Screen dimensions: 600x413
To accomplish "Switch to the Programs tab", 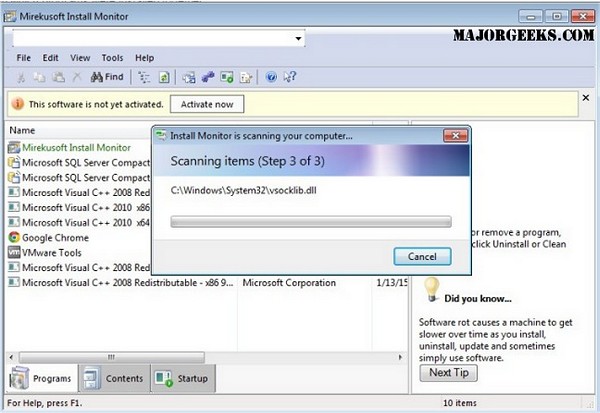I will 41,378.
